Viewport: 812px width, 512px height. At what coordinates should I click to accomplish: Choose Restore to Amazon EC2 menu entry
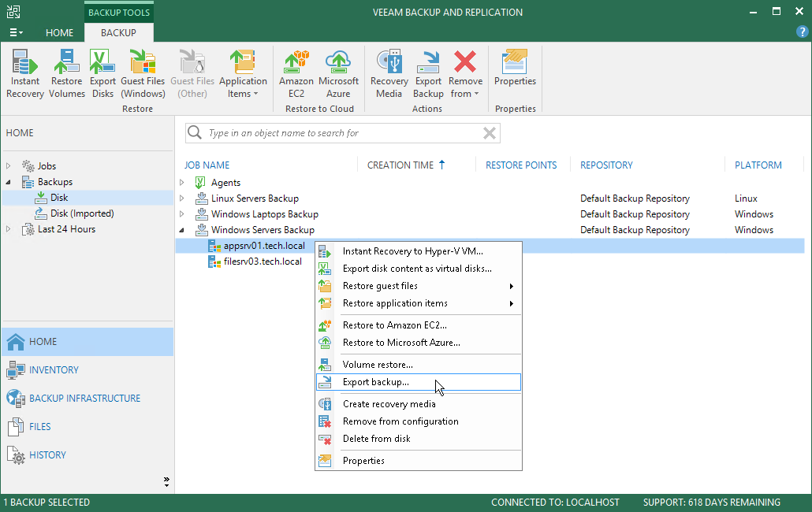click(419, 325)
